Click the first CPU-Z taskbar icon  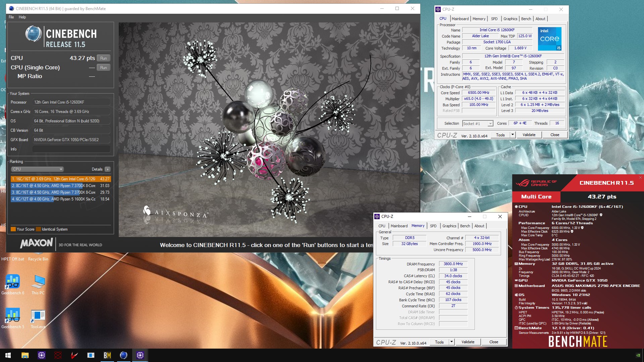(42, 355)
